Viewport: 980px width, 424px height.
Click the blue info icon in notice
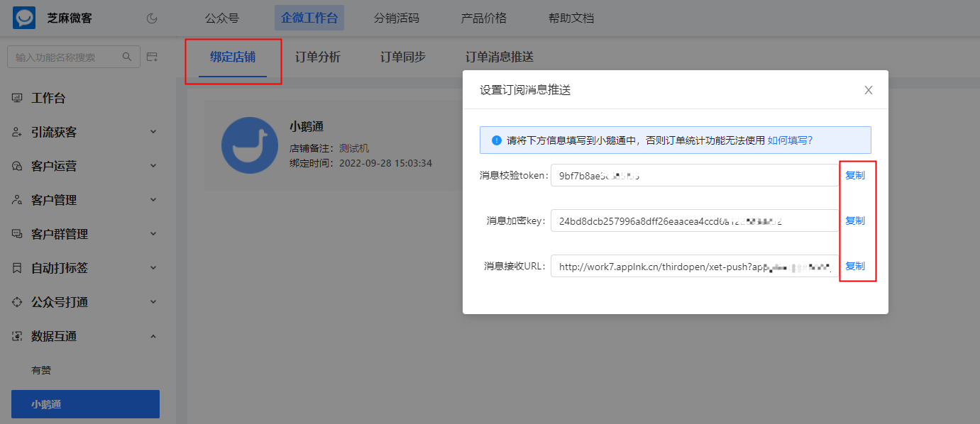coord(497,140)
